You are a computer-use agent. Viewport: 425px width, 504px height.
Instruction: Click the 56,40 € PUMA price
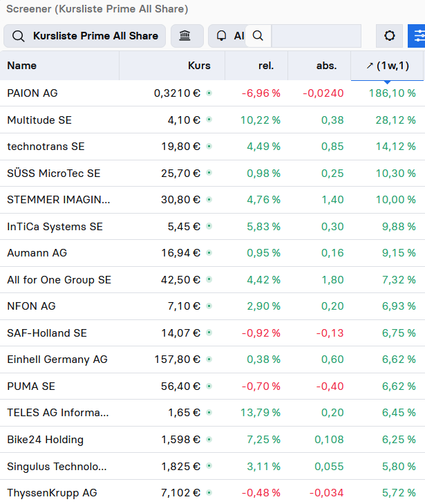[x=180, y=386]
